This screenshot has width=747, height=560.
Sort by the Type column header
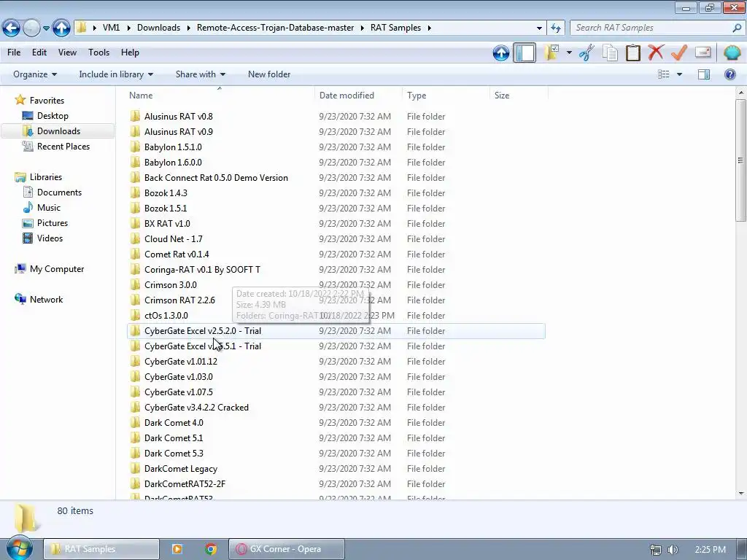click(446, 96)
